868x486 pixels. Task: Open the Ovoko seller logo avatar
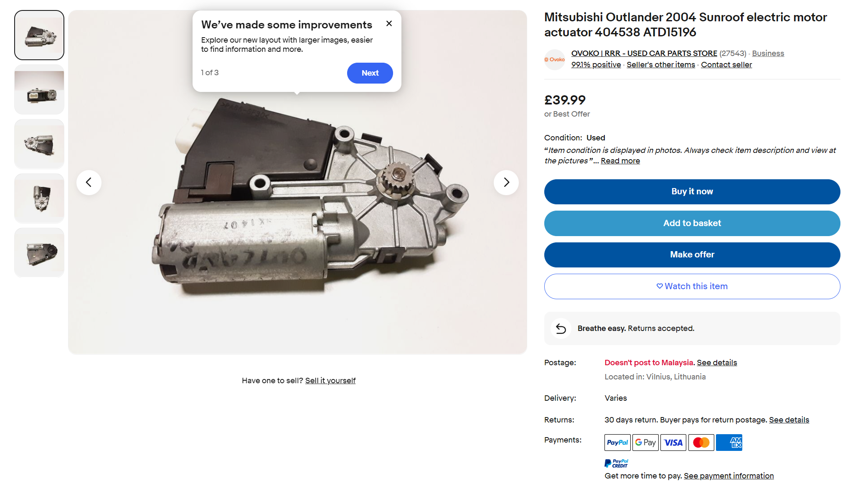[x=554, y=59]
